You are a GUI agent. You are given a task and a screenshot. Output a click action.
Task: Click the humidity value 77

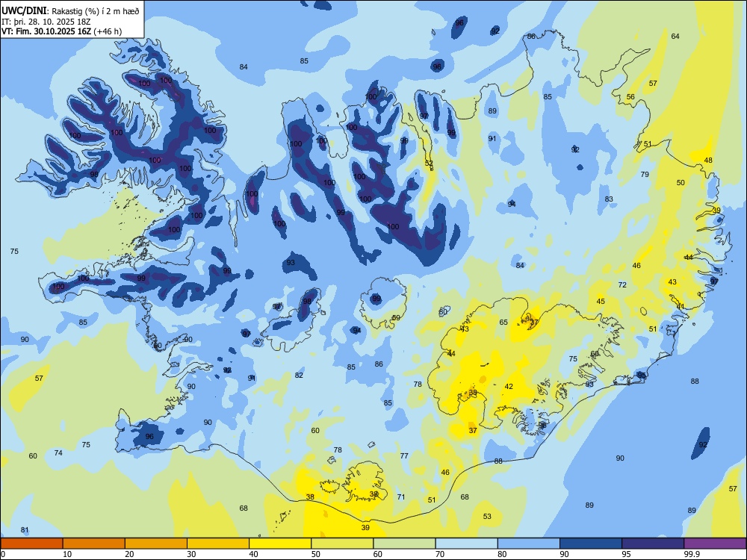point(404,455)
